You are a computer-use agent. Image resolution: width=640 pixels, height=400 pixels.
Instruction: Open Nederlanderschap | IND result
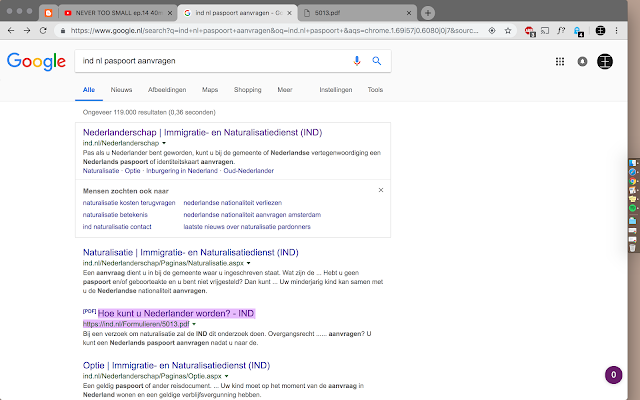click(x=202, y=133)
